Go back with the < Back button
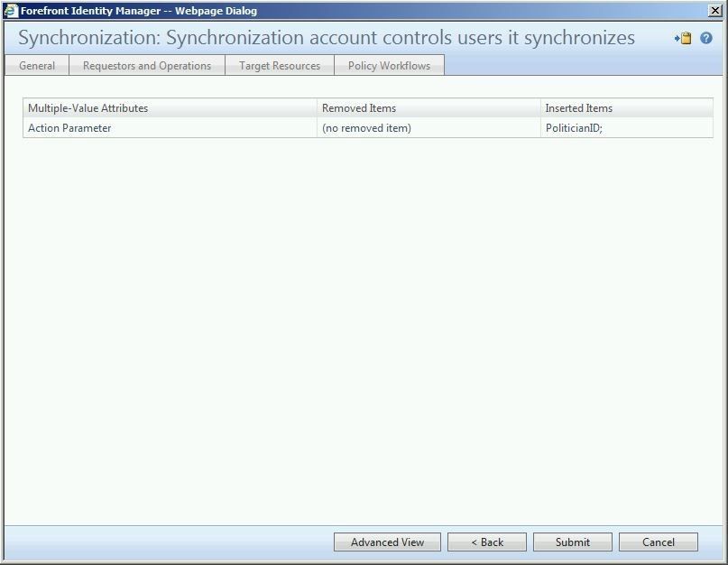 [x=487, y=542]
